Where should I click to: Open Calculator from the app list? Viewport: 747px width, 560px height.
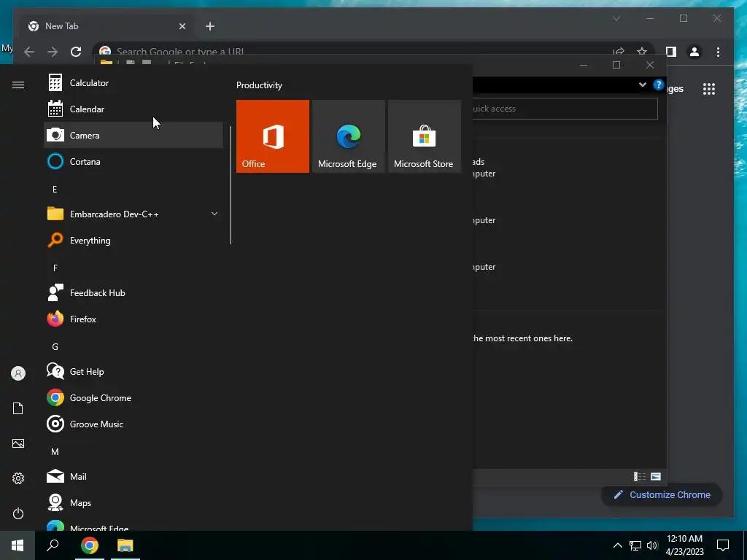click(x=133, y=83)
